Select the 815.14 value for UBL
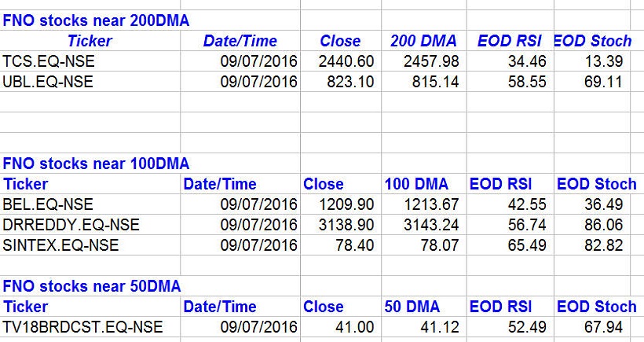 (435, 81)
